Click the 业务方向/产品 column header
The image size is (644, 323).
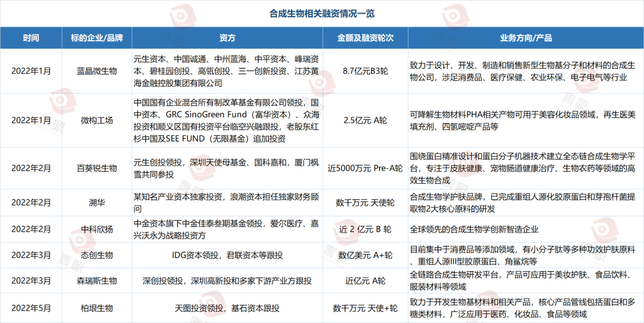[x=525, y=38]
